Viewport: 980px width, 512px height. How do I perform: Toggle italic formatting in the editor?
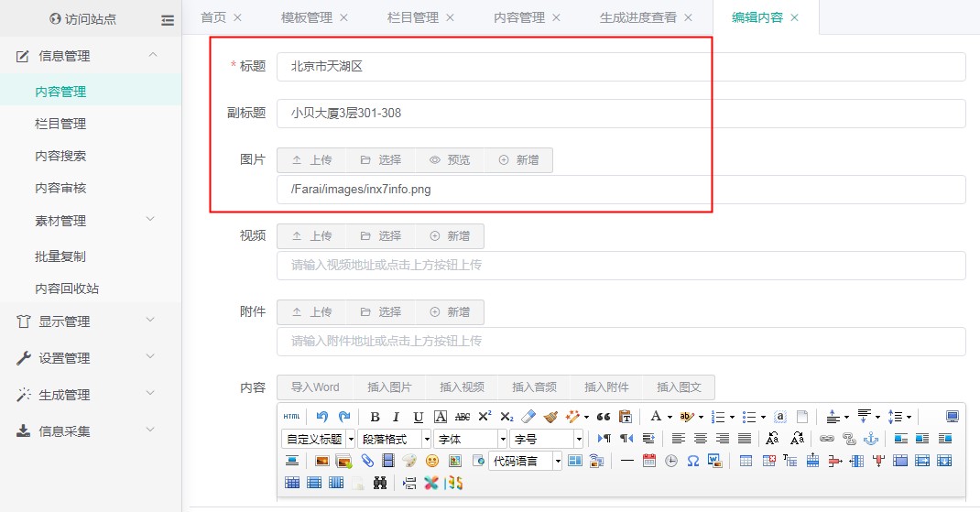[x=396, y=416]
